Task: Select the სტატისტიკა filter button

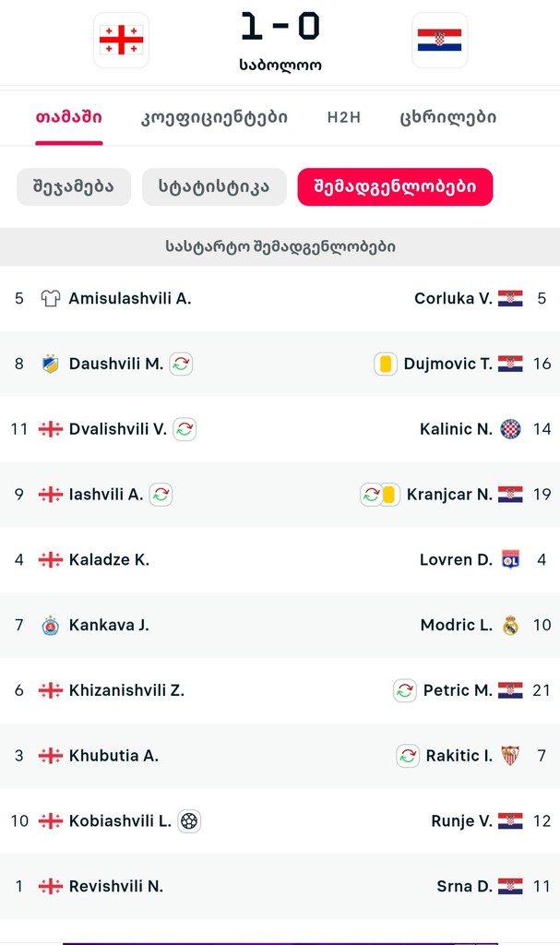Action: 214,186
